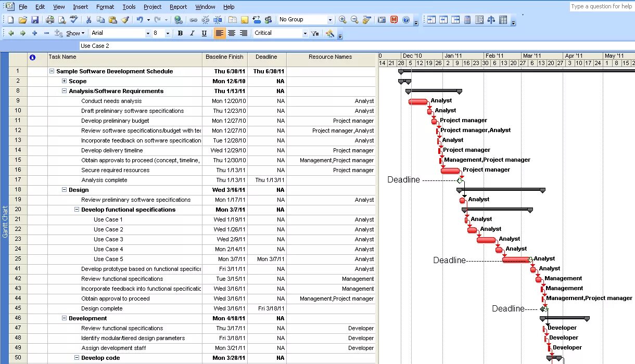Cut the selection with the scissors icon
The width and height of the screenshot is (635, 364).
pos(88,20)
